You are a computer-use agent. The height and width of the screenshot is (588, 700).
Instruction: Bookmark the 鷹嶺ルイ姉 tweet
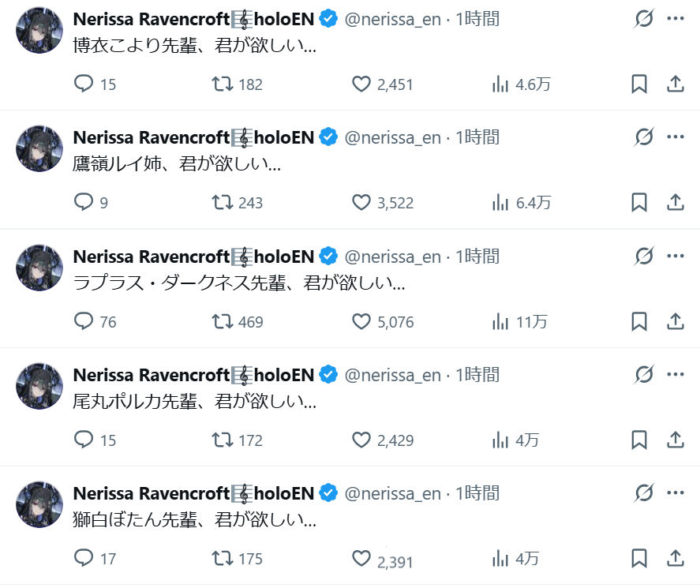point(639,203)
